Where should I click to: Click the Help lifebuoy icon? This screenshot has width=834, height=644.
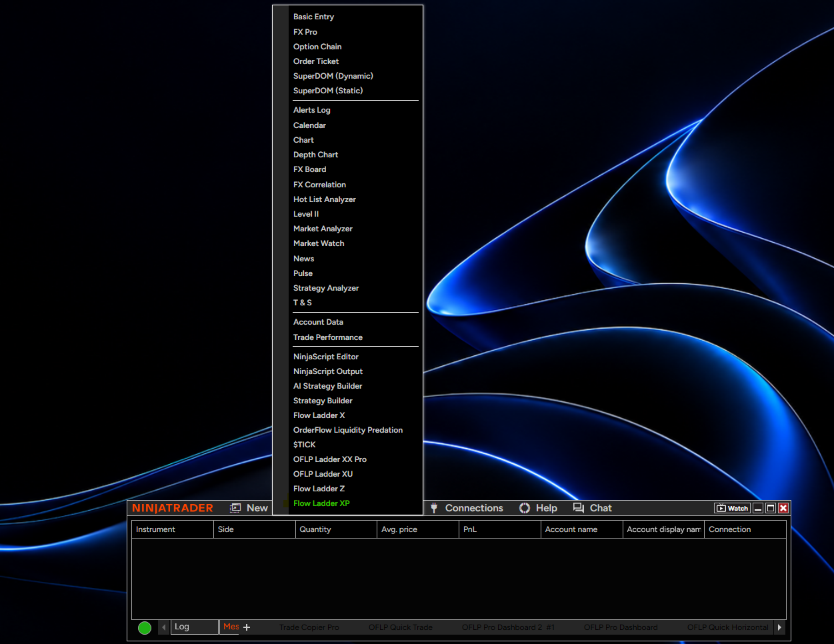coord(525,508)
